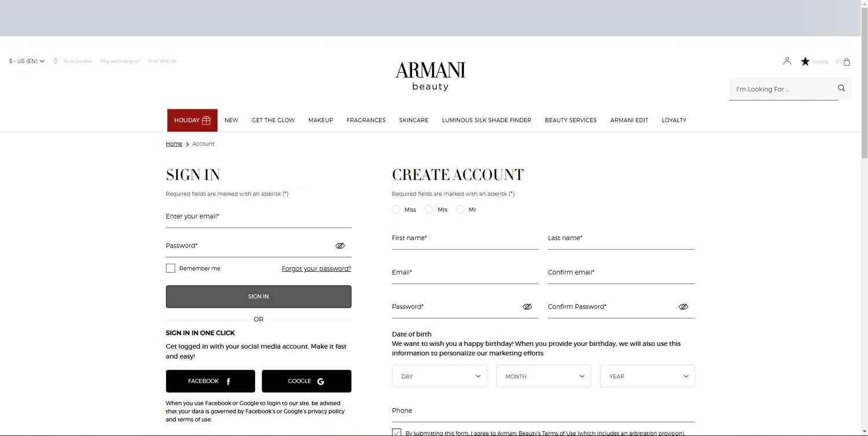Viewport: 868px width, 436px height.
Task: Click the Sign In heading text
Action: [x=193, y=175]
